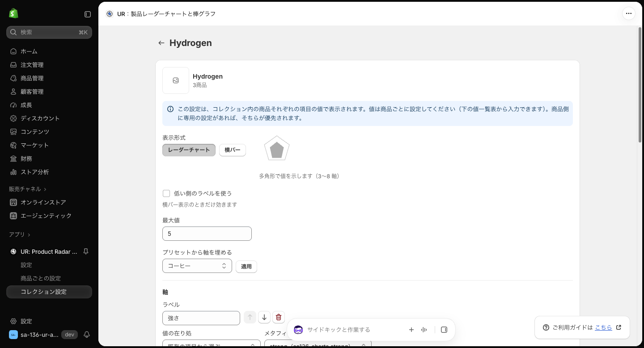
Task: Click the radar chart pentagon preview
Action: click(277, 149)
